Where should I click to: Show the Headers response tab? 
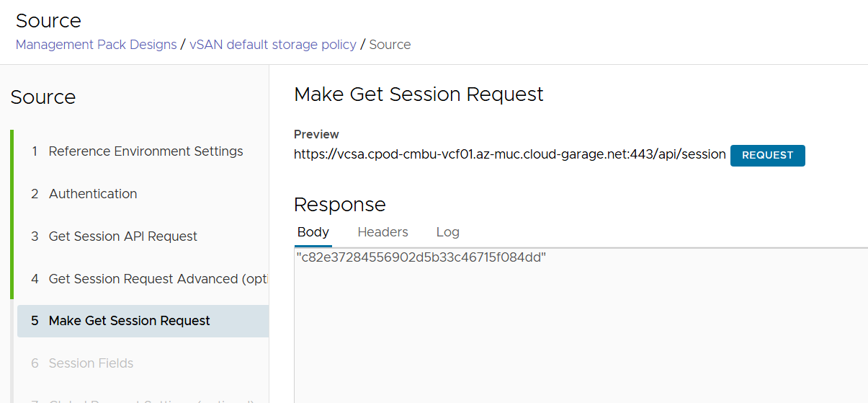[382, 232]
